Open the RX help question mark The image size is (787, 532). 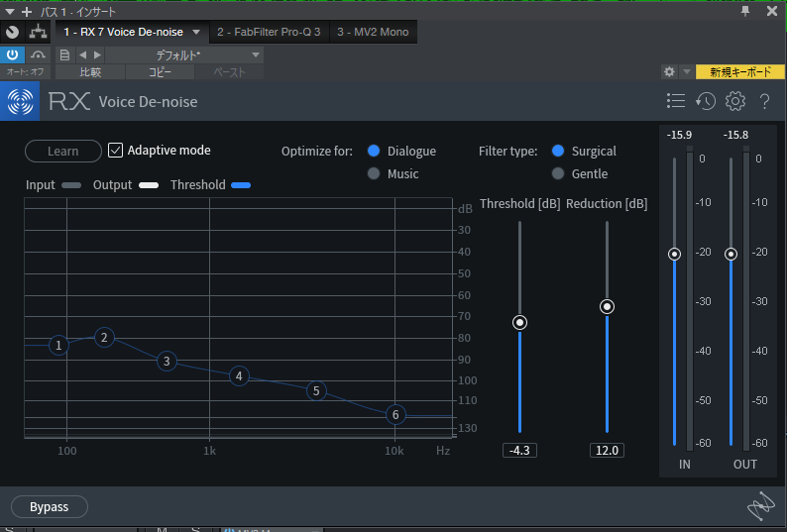click(765, 101)
